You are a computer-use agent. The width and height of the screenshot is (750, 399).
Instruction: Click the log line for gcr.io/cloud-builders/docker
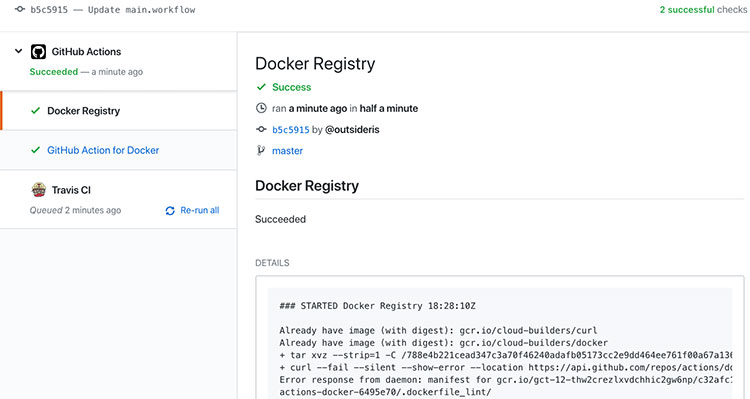[x=443, y=343]
